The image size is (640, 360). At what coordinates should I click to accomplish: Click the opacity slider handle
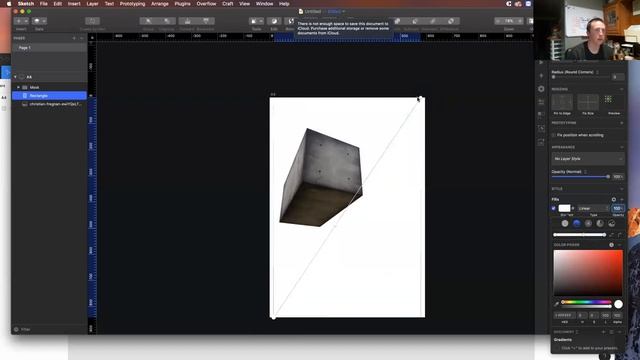(608, 177)
